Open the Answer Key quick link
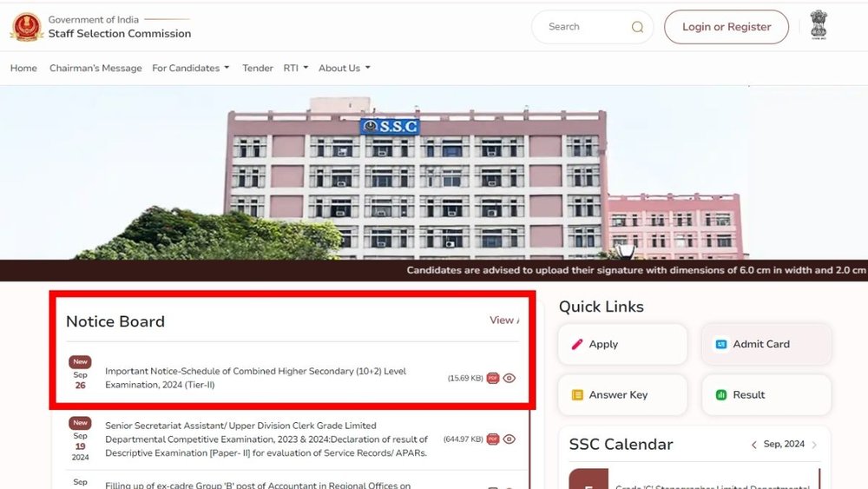 [622, 394]
